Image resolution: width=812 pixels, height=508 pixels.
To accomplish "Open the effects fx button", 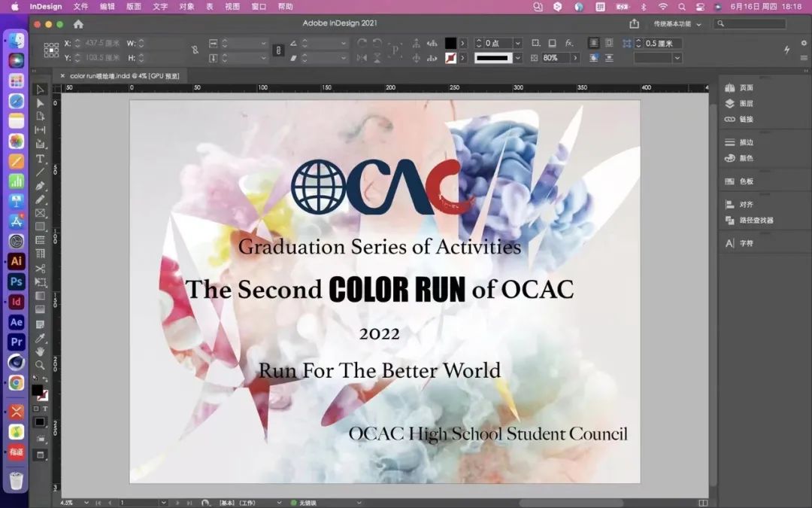I will 568,43.
